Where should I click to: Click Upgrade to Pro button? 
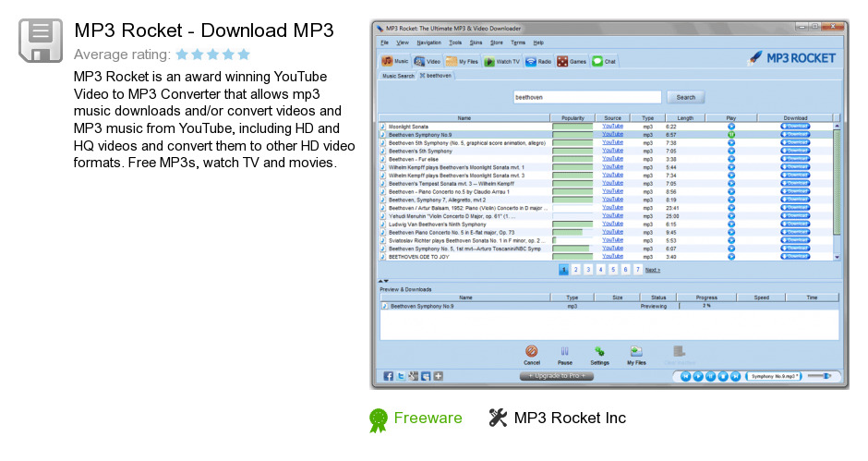556,376
